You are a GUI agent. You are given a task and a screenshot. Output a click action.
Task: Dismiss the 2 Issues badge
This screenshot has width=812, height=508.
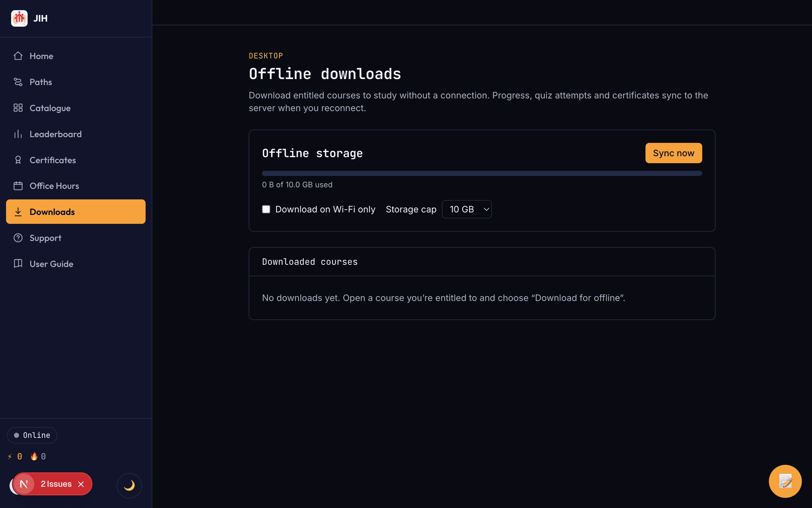(81, 484)
